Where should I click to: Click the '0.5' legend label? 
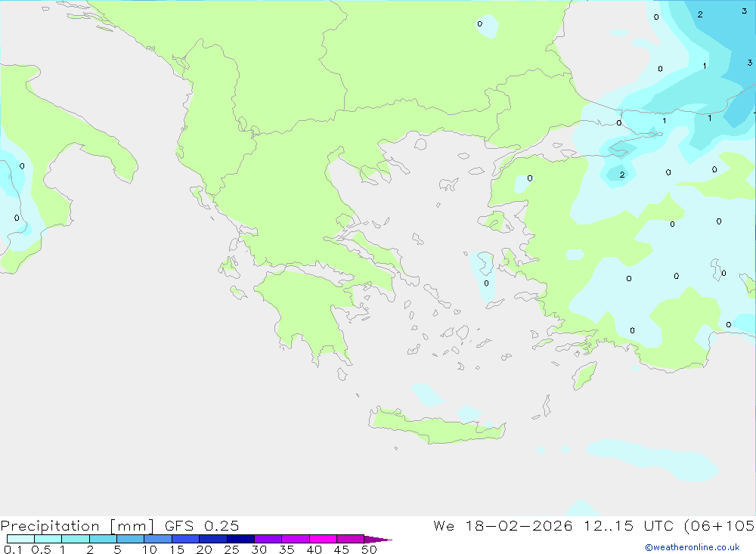pos(41,549)
